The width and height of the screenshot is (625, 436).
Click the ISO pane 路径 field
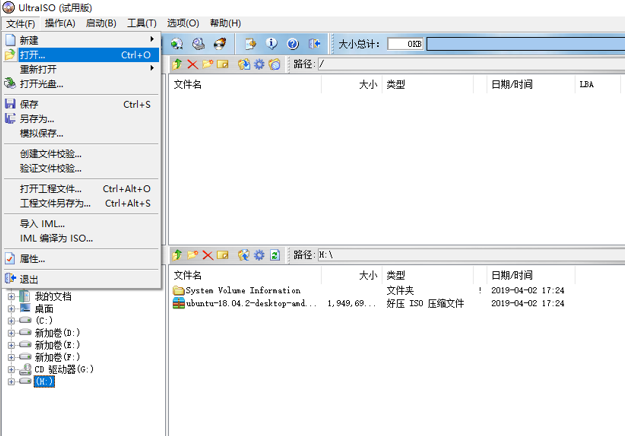pos(472,64)
